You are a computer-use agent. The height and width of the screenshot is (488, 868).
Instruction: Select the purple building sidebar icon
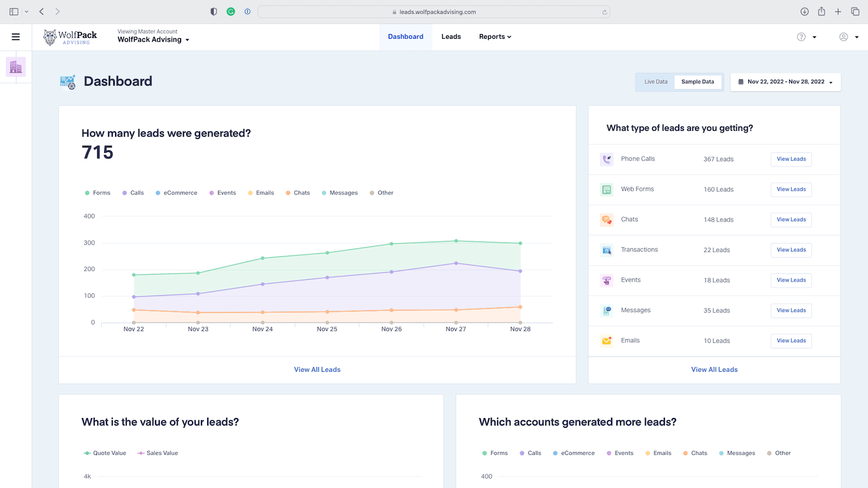pyautogui.click(x=16, y=67)
